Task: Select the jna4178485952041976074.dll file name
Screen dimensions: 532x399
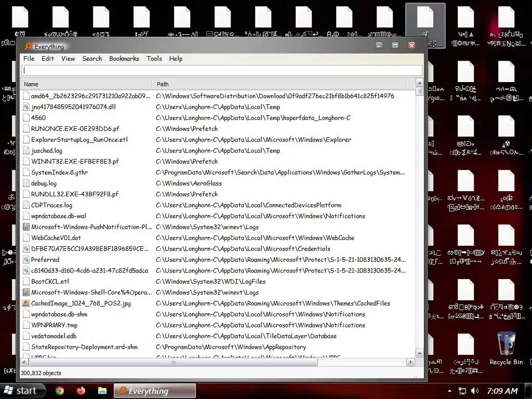Action: (73, 107)
